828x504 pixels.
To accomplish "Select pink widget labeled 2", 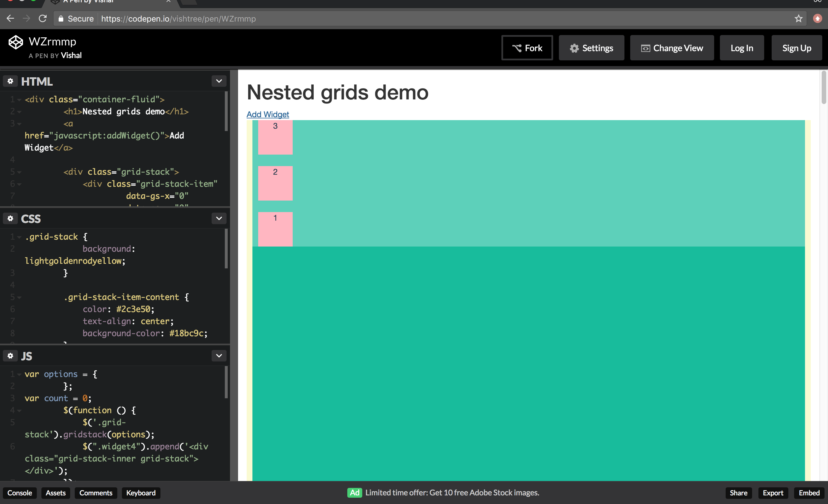I will (x=275, y=183).
